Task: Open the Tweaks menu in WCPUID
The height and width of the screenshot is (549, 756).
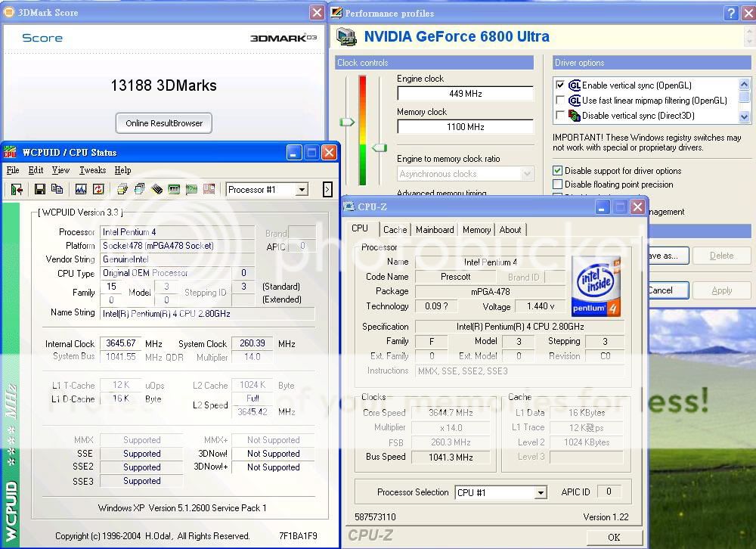Action: coord(93,170)
